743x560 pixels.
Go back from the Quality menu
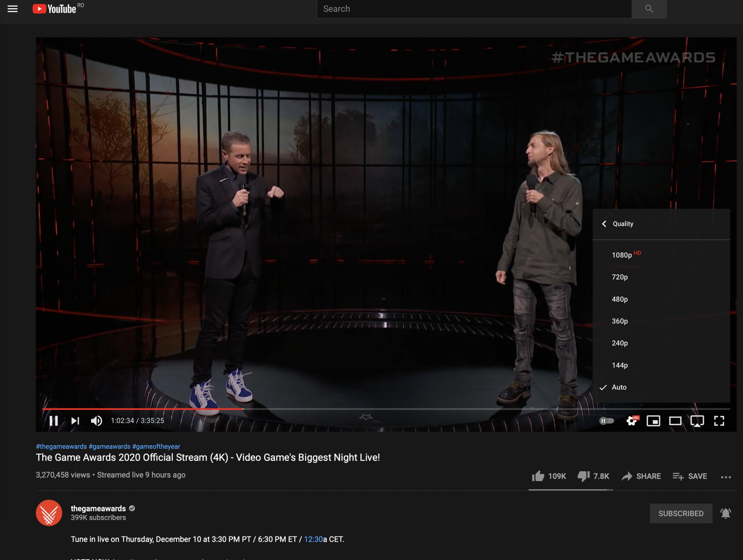604,224
